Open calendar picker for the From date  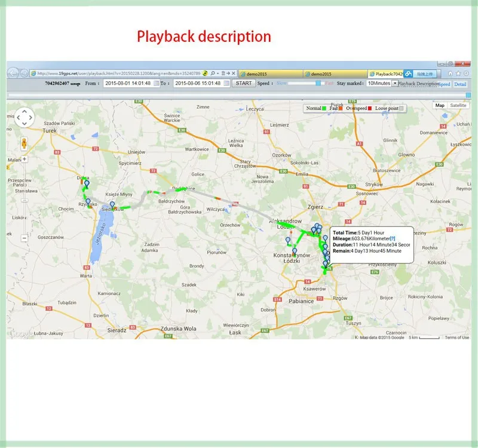tap(156, 83)
